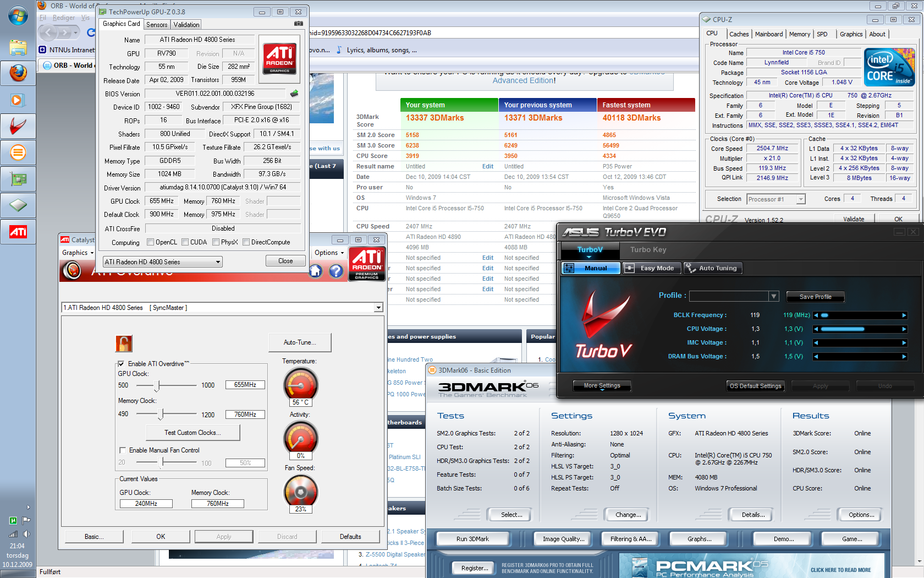Check Enable Manual Fan Control
The width and height of the screenshot is (924, 578).
[123, 450]
